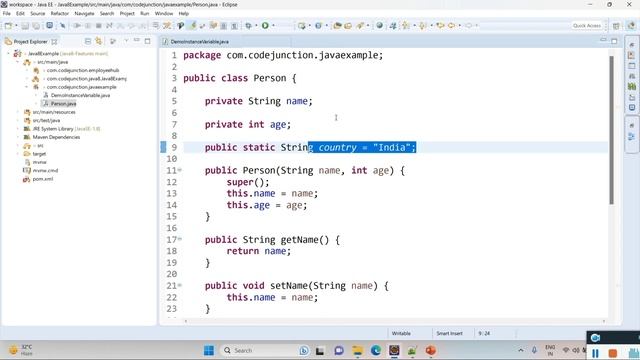Maximize the Project Explorer view
This screenshot has width=640, height=360.
(147, 41)
